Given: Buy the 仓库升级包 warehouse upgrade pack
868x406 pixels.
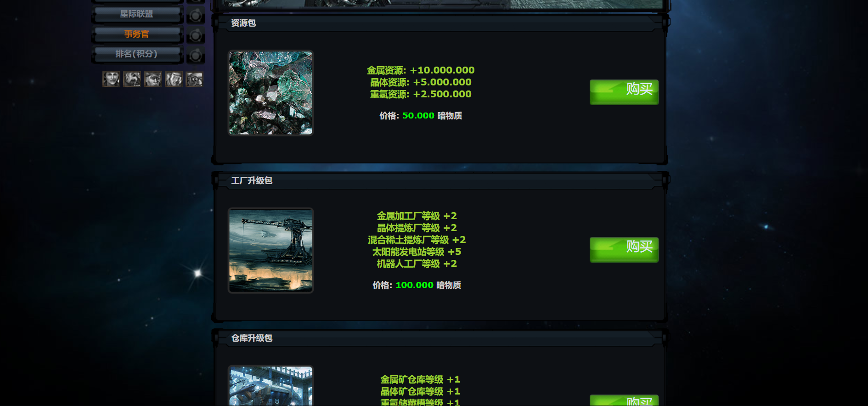Looking at the screenshot, I should (624, 400).
